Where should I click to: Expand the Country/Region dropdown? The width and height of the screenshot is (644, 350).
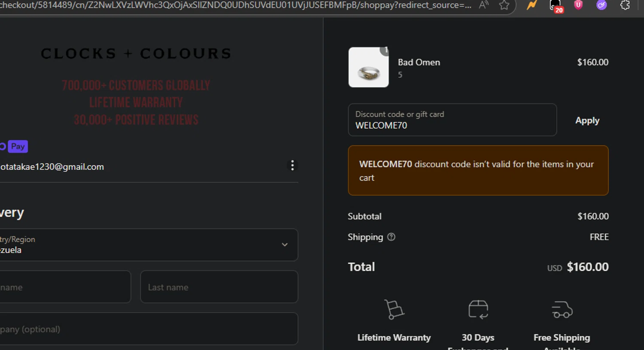coord(149,244)
